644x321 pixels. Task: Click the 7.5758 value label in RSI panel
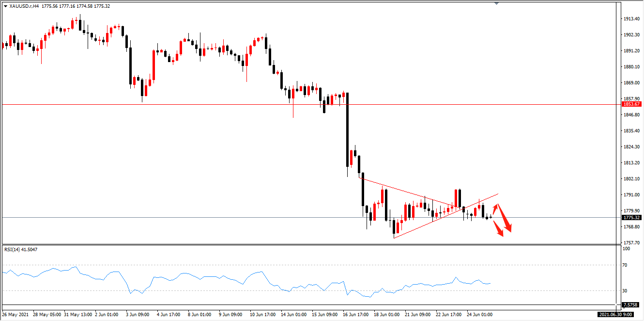tap(631, 305)
